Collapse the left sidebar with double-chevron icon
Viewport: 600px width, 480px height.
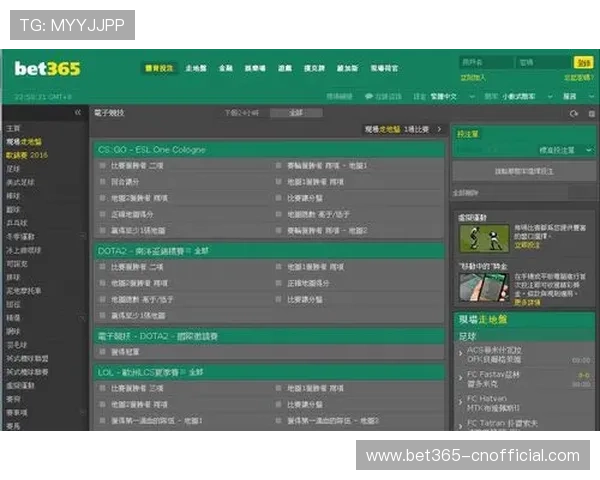click(78, 113)
